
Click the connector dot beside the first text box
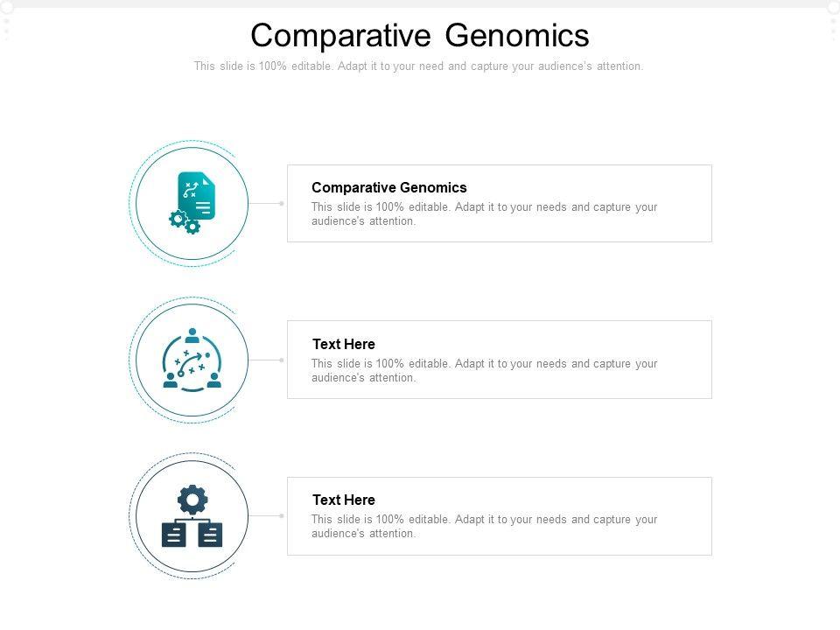click(x=282, y=203)
